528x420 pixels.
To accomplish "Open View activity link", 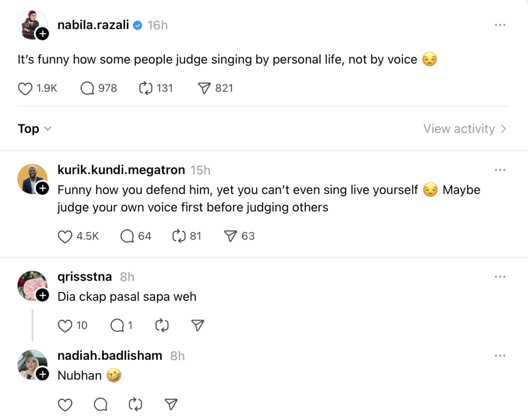I will 465,129.
